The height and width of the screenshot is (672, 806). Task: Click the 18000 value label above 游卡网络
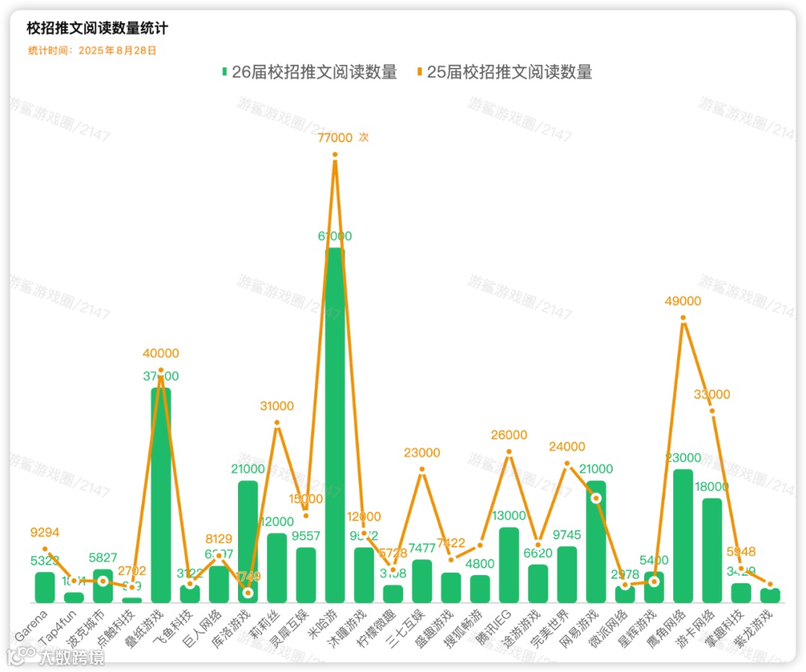(712, 486)
